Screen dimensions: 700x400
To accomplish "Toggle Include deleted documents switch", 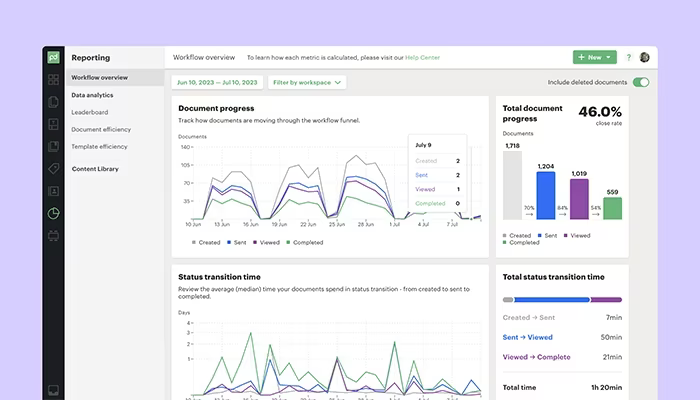I will 641,82.
